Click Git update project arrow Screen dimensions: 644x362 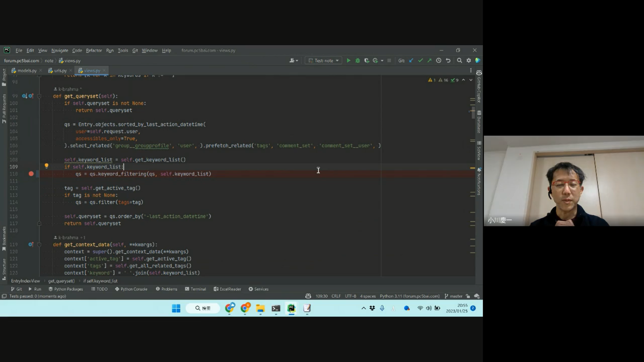coord(411,61)
